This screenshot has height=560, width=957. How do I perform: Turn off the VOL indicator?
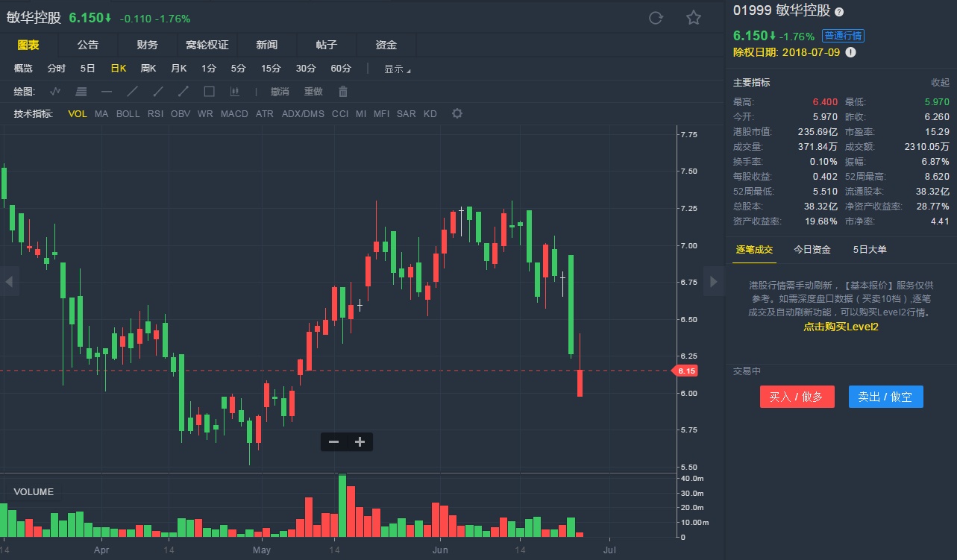tap(78, 114)
